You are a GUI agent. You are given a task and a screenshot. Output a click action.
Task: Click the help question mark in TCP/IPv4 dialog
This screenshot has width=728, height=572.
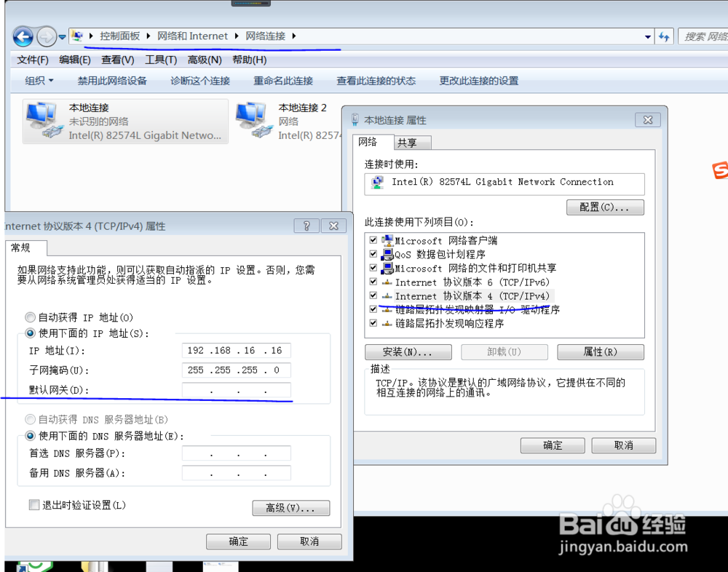coord(306,226)
